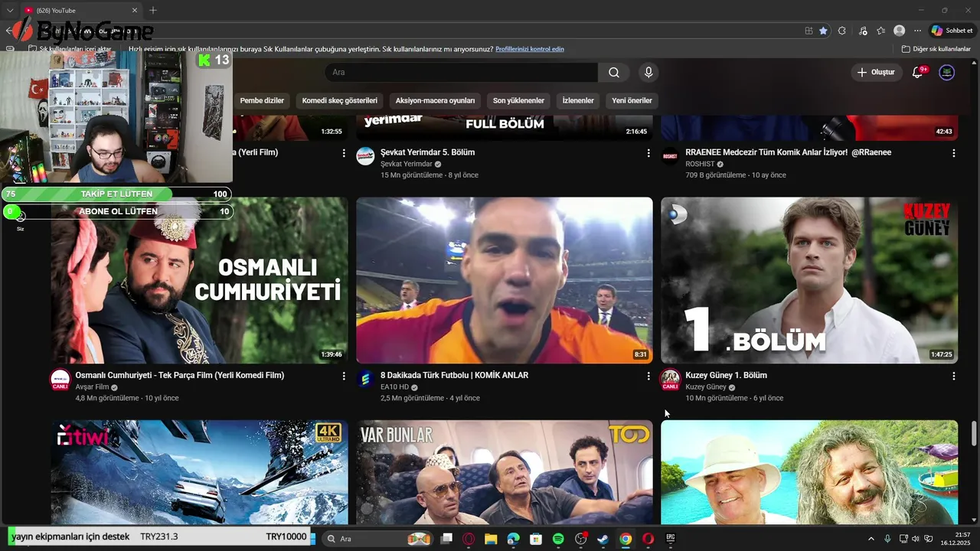Image resolution: width=980 pixels, height=551 pixels.
Task: Open options menu for Şevkat Yerimdar 5. Bölüm
Action: coord(648,153)
